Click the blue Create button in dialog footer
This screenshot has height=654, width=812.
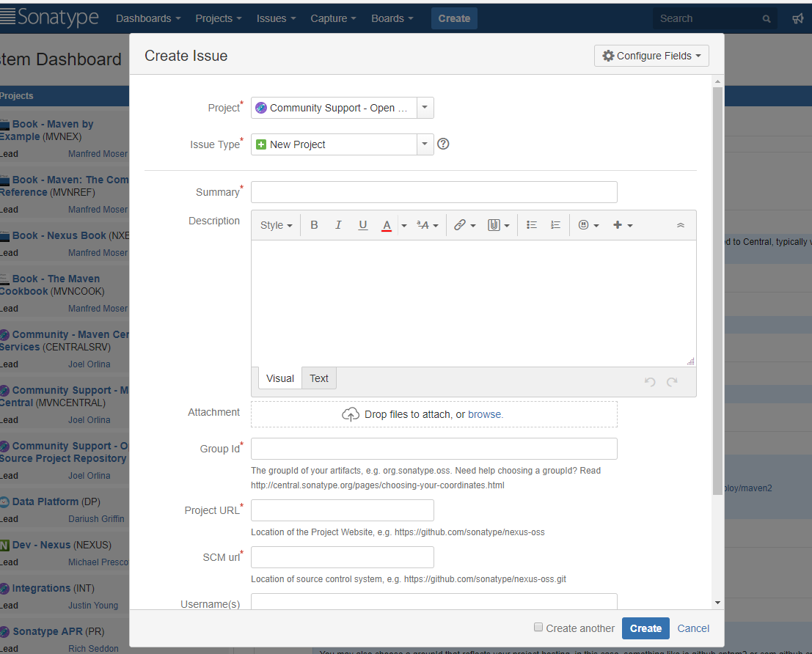[645, 628]
